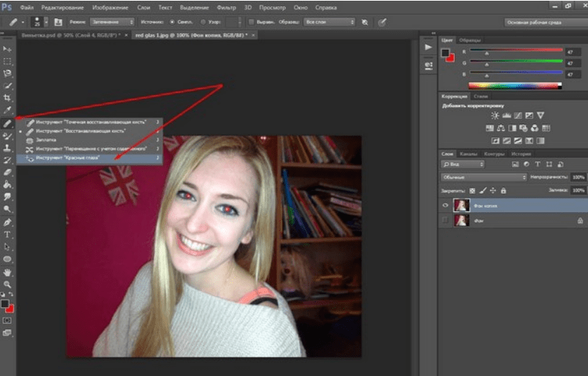The height and width of the screenshot is (376, 588).
Task: Select the Move tool
Action: pos(7,48)
